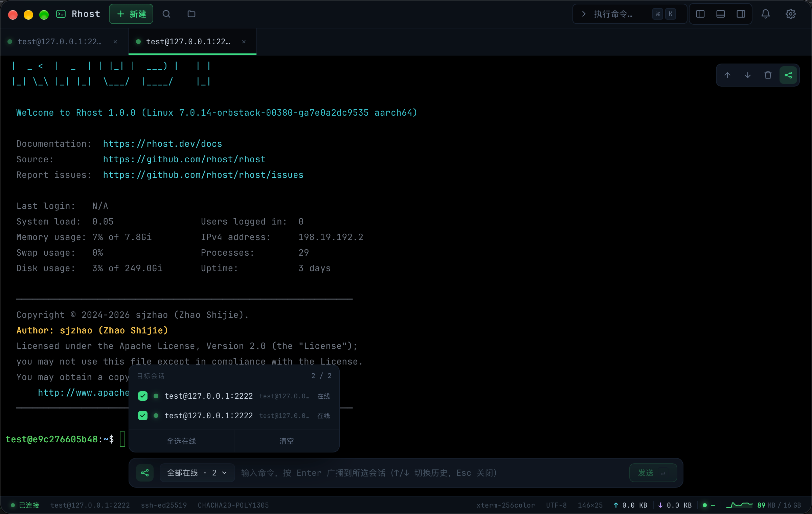This screenshot has height=514, width=812.
Task: Click broadcast icon left of 全部在线 selector
Action: 145,473
